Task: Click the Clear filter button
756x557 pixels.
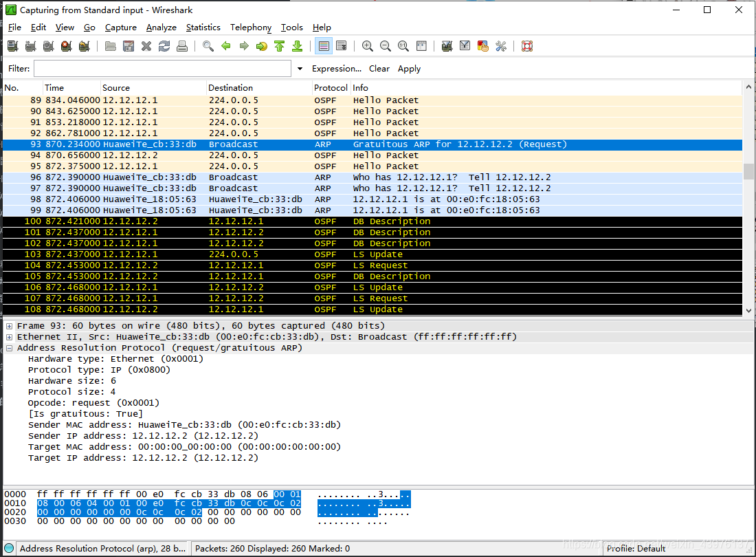Action: click(x=379, y=69)
